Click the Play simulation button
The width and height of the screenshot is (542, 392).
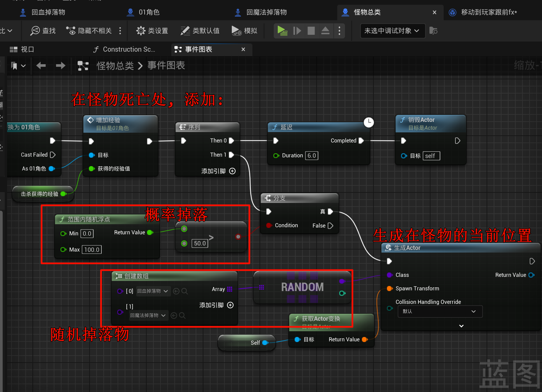(282, 31)
